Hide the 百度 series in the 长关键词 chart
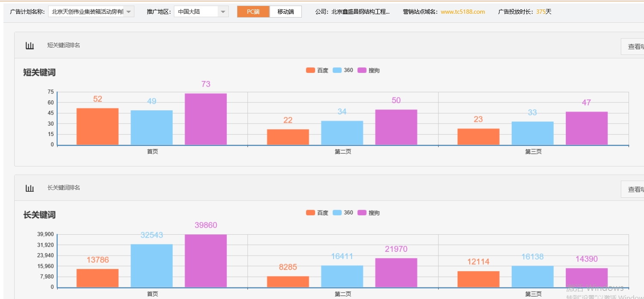Screen dimensions: 644x299 coord(317,213)
